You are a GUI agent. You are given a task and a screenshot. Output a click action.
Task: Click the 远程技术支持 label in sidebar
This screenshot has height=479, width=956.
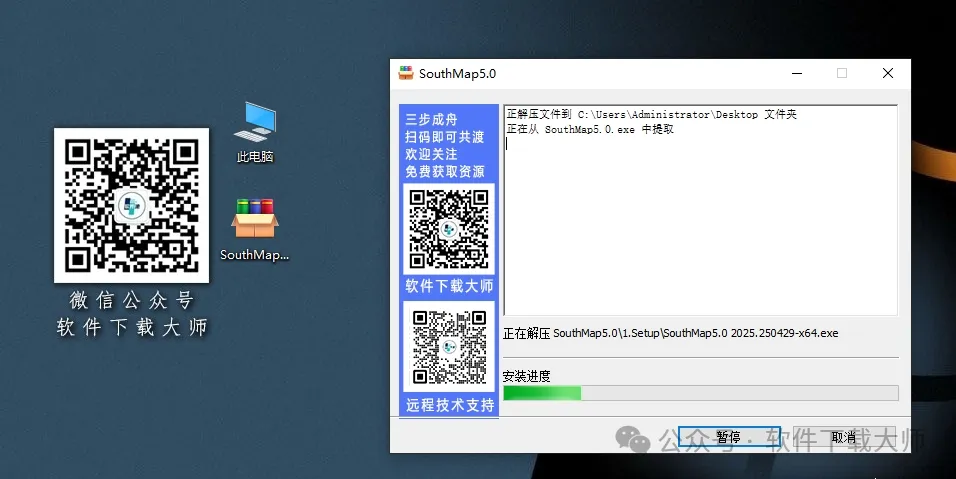449,405
